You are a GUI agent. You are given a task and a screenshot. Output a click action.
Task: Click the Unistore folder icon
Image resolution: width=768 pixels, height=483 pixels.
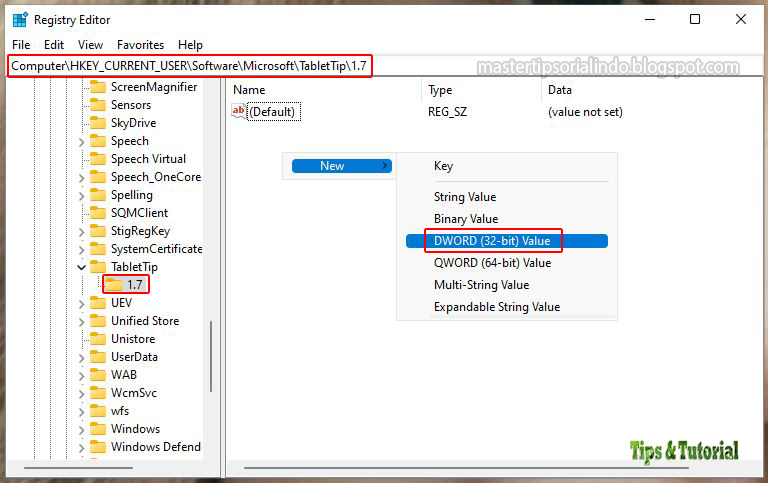[98, 339]
